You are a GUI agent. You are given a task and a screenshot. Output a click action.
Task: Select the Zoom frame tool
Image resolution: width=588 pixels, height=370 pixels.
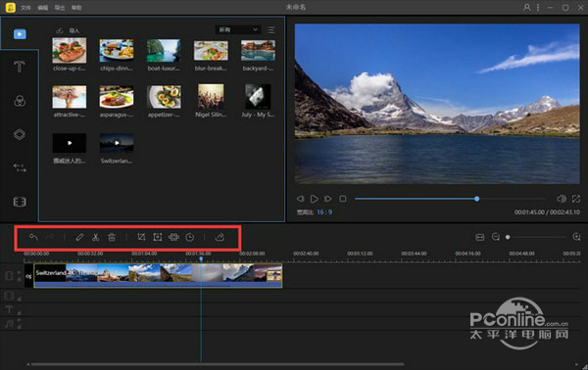tap(158, 237)
